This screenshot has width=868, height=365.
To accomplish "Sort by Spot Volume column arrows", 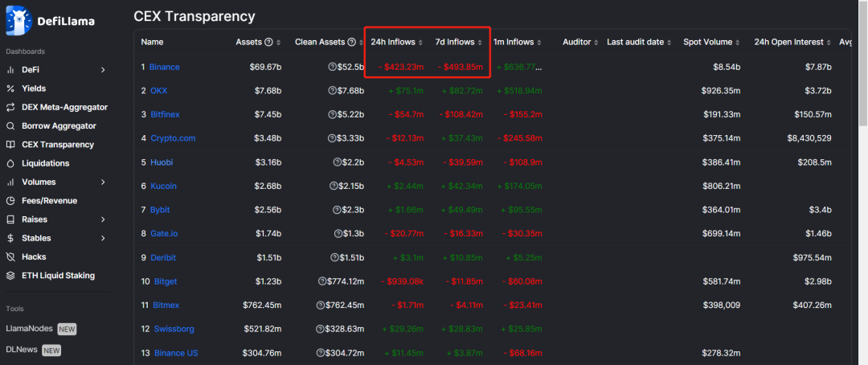I will click(738, 43).
